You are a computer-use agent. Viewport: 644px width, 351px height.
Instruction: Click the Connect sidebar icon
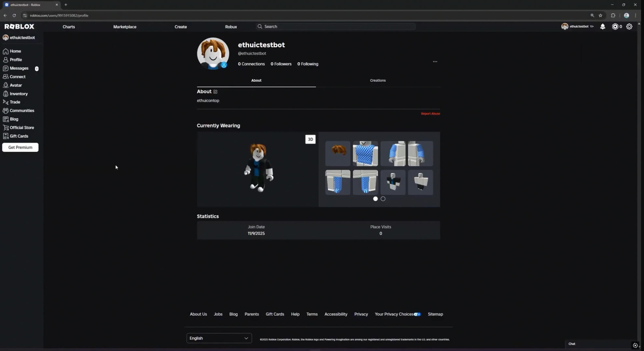pyautogui.click(x=6, y=77)
